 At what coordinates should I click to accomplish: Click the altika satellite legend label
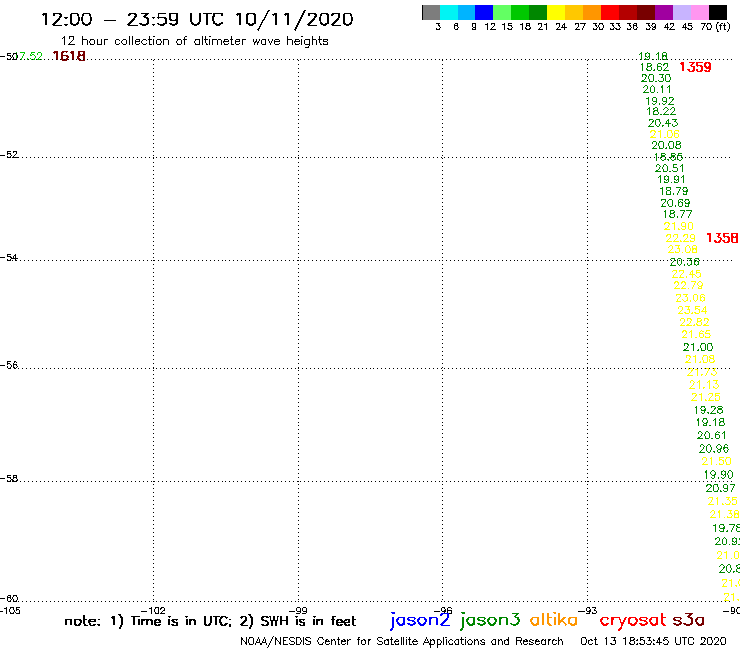(x=554, y=620)
